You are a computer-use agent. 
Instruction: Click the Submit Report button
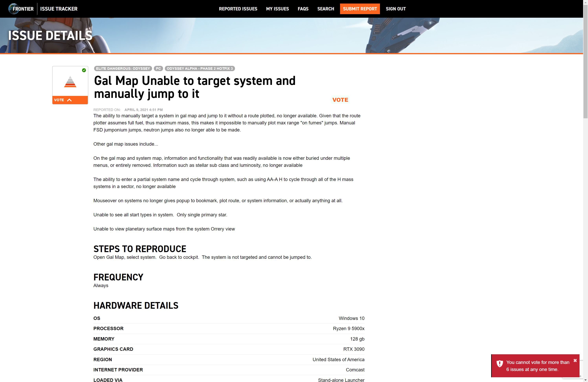[x=360, y=9]
